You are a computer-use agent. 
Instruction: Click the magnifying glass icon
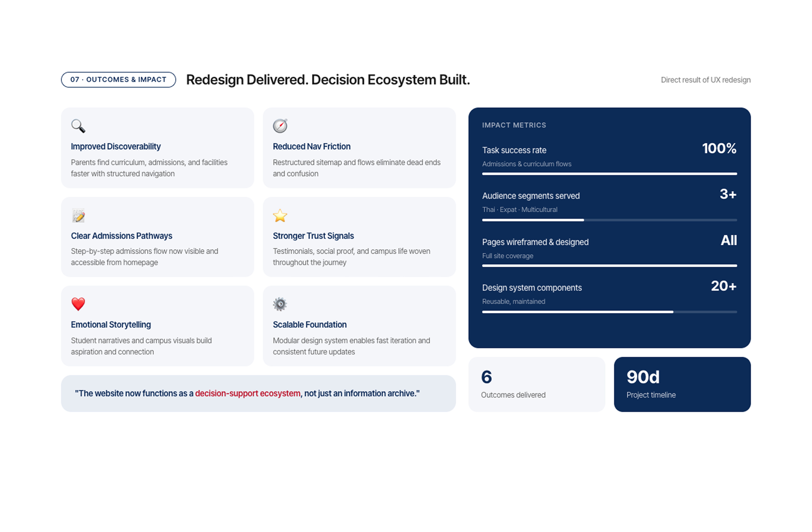click(78, 126)
